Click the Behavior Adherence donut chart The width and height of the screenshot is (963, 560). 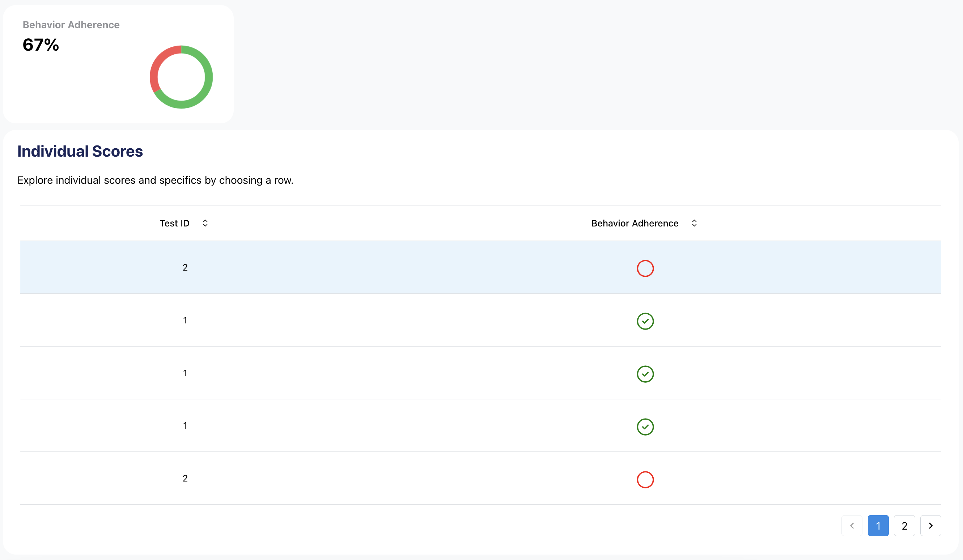click(181, 77)
